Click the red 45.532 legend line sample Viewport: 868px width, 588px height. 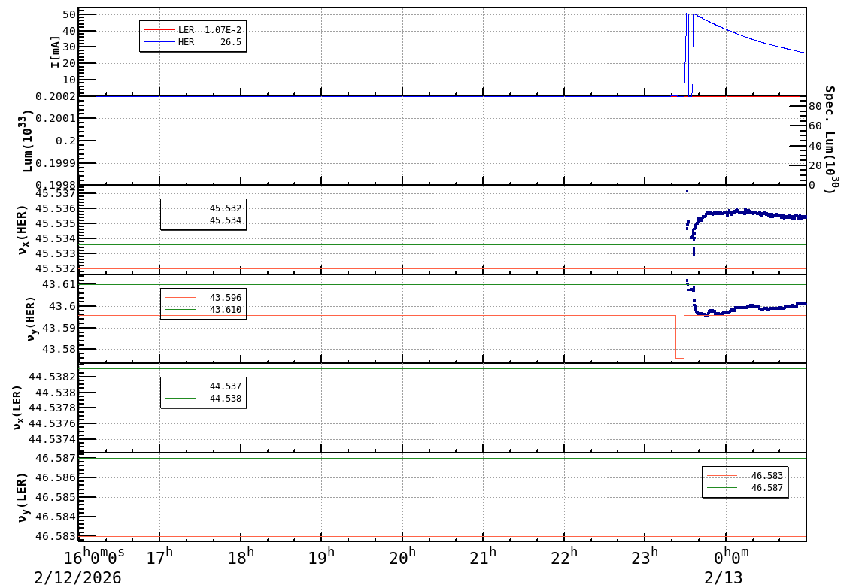(x=180, y=208)
